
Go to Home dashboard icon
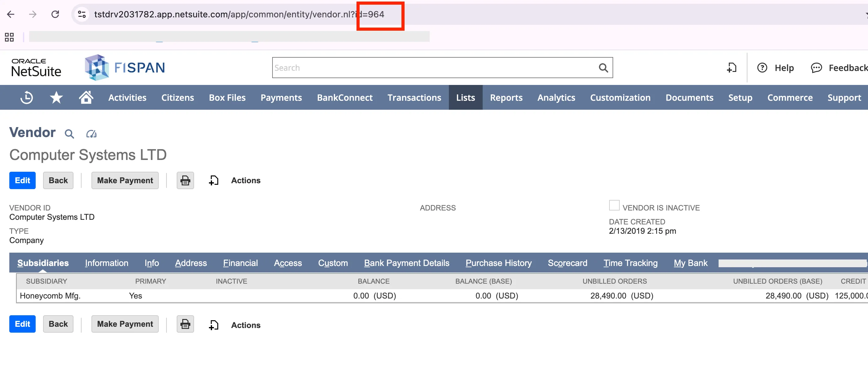86,97
